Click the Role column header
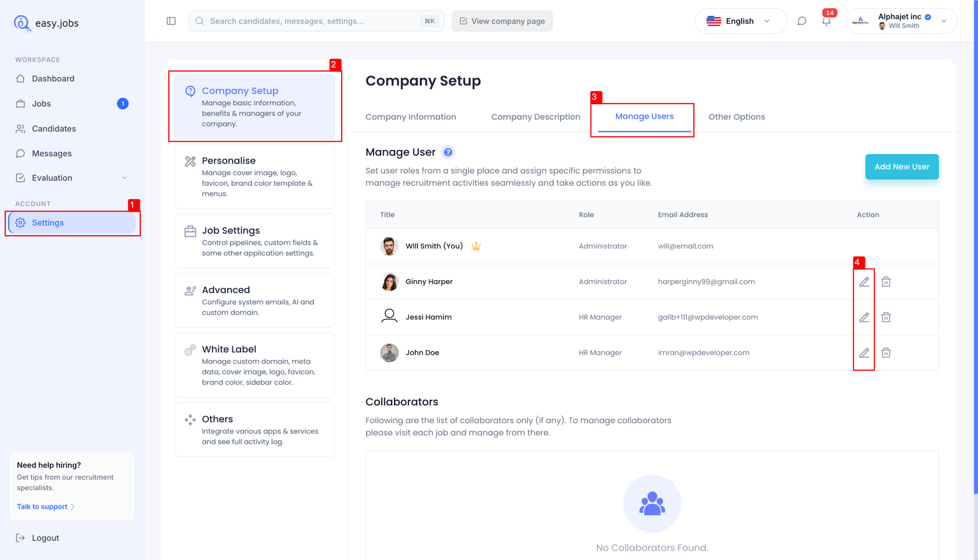The width and height of the screenshot is (978, 560). pyautogui.click(x=586, y=215)
